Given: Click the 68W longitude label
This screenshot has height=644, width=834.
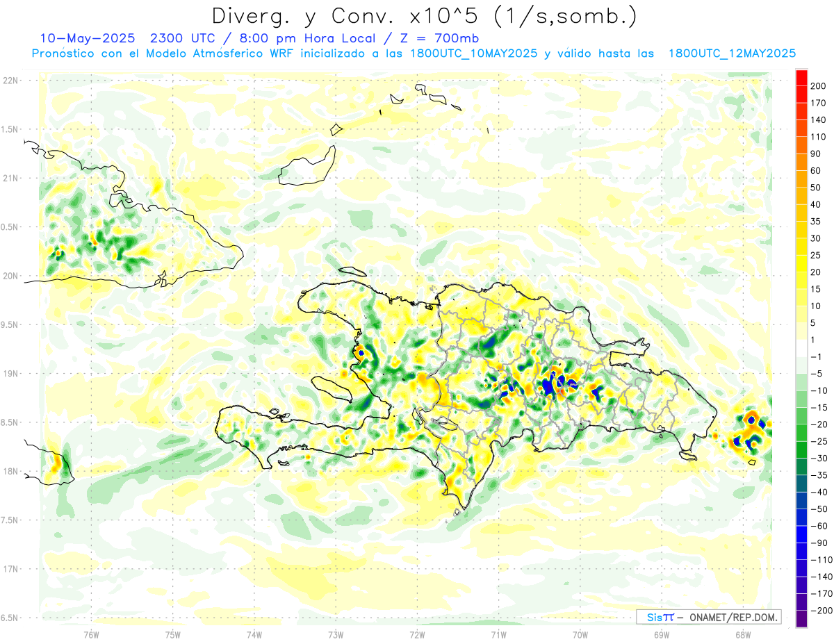Looking at the screenshot, I should tap(743, 634).
